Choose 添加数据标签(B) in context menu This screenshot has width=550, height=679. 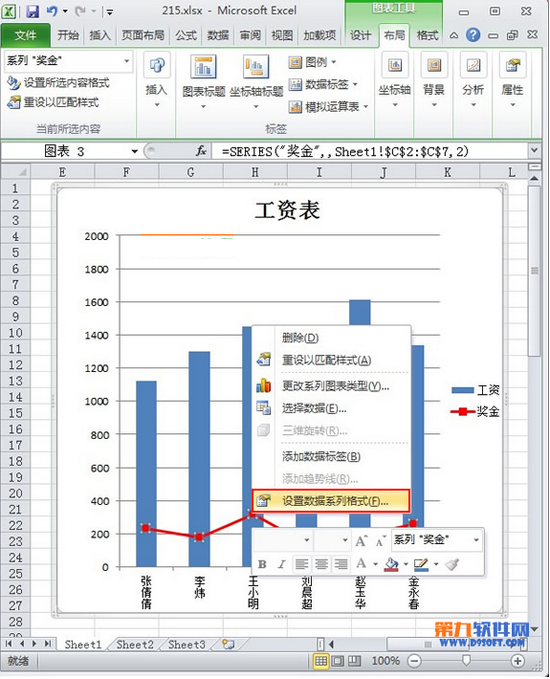click(x=331, y=456)
